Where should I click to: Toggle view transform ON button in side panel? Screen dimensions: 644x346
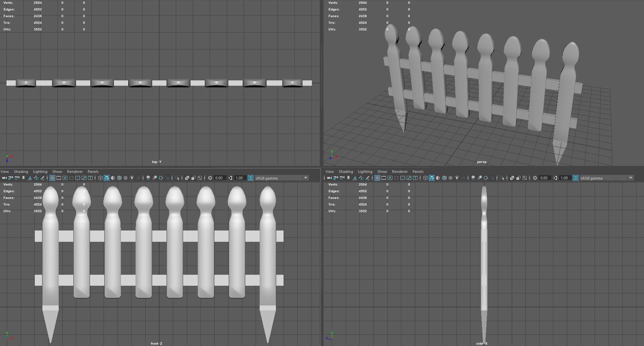[576, 178]
